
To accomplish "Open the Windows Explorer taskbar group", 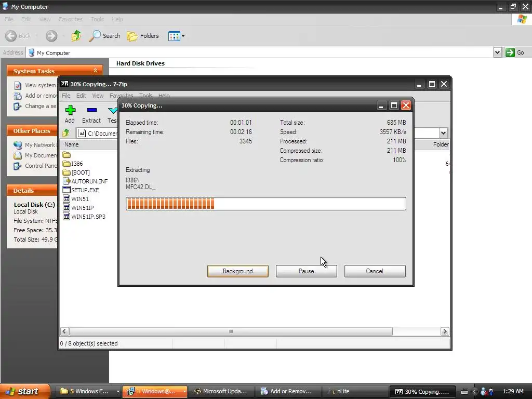I will (x=89, y=391).
